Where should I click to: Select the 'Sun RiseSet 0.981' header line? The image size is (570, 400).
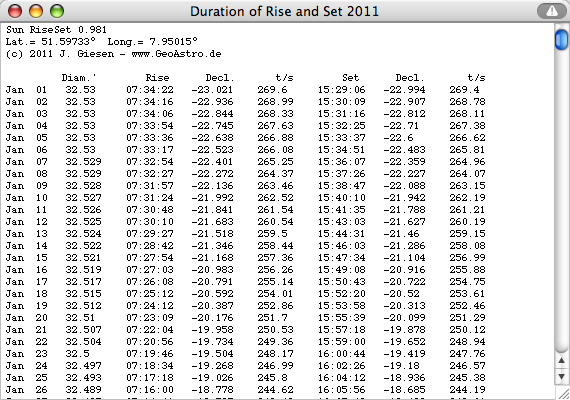56,30
